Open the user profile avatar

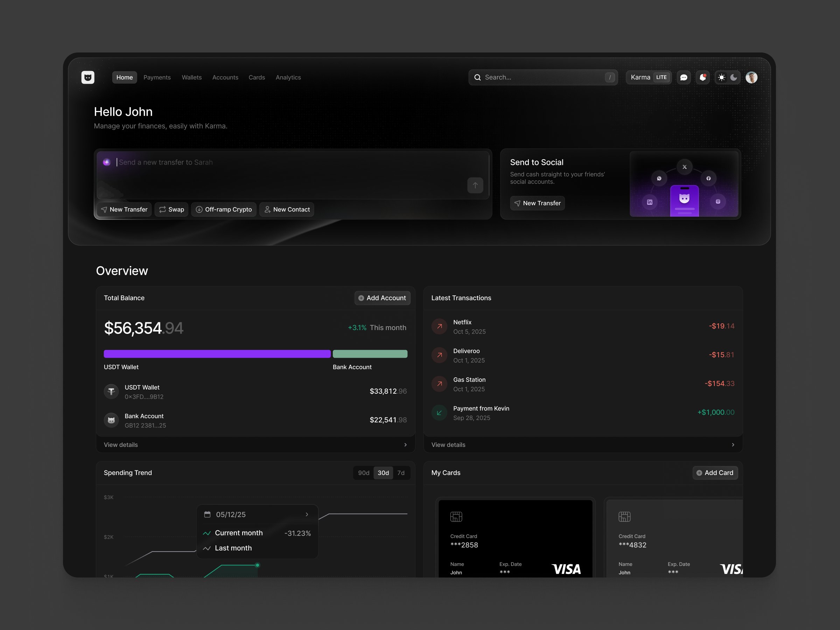[751, 77]
